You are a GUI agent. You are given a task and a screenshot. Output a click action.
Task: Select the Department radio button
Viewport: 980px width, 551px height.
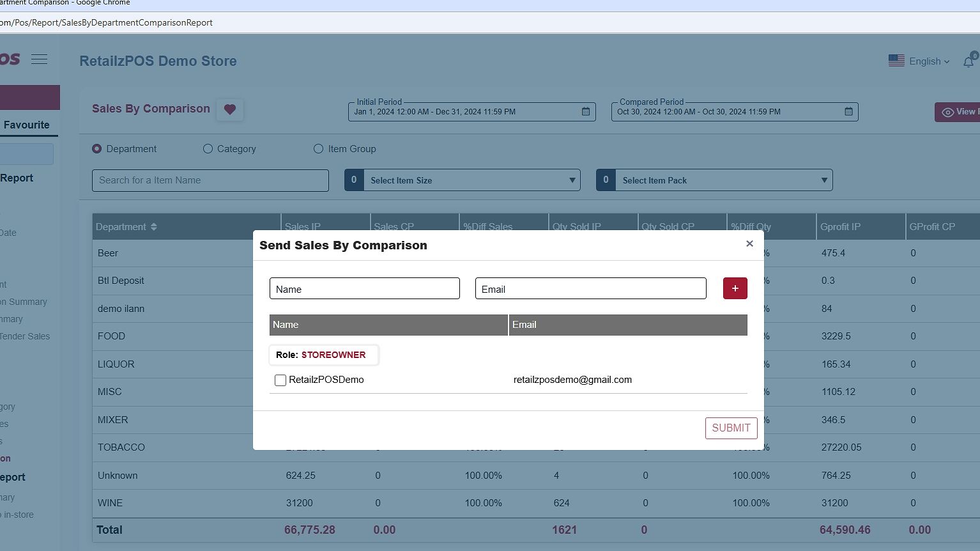97,149
